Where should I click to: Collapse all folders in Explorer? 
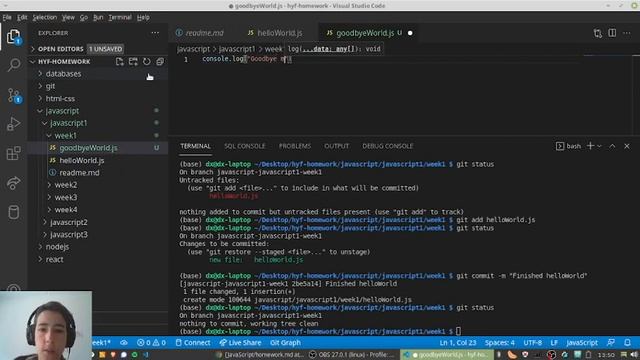(160, 62)
